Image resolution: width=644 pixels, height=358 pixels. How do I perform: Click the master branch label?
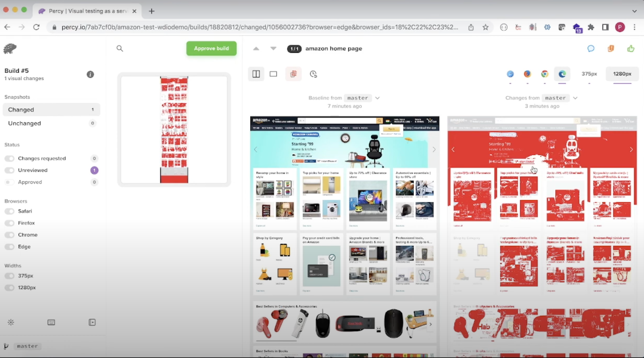point(27,346)
